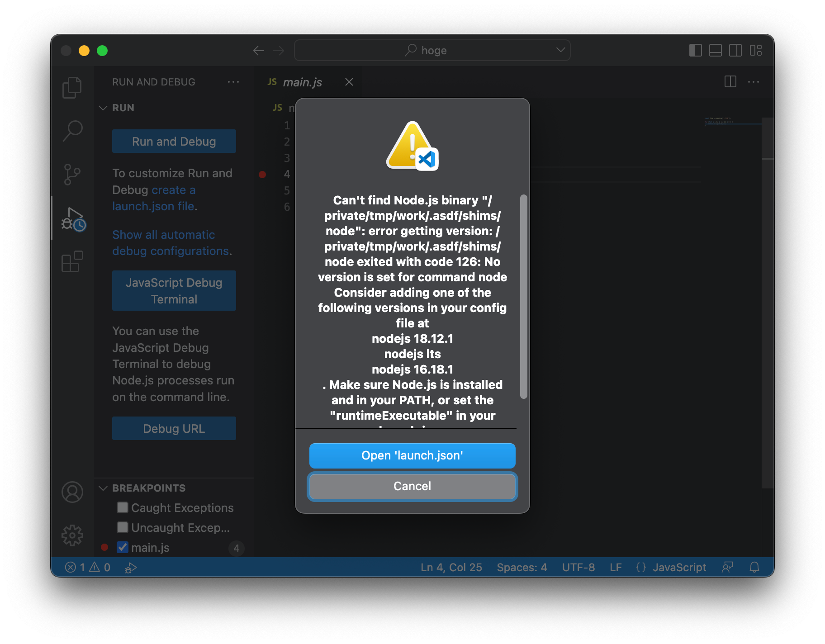825x644 pixels.
Task: Open editor More Actions ellipsis
Action: [754, 82]
